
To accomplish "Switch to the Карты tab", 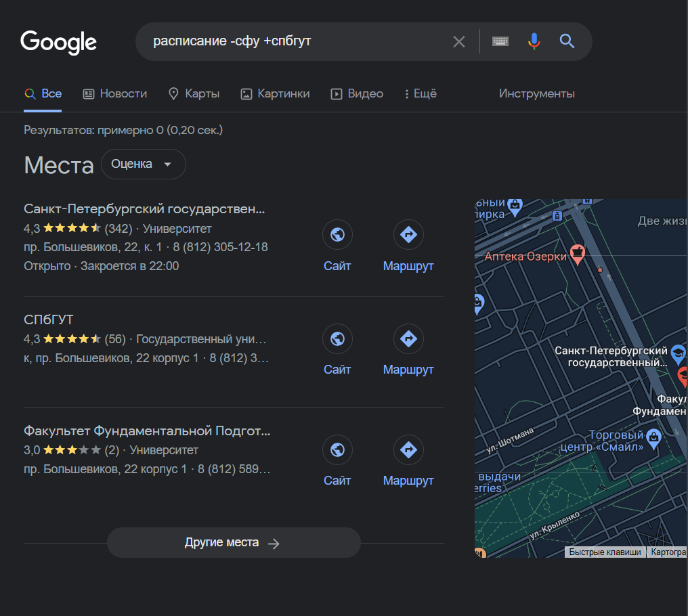I will click(194, 93).
